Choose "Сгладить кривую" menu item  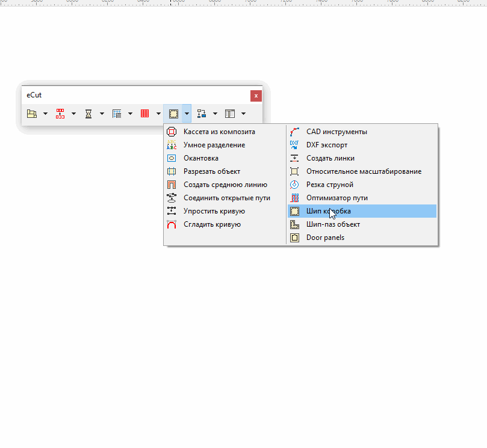click(212, 224)
